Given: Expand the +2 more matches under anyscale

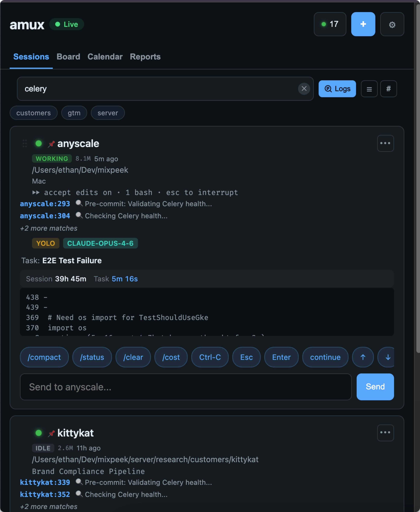Looking at the screenshot, I should [48, 228].
